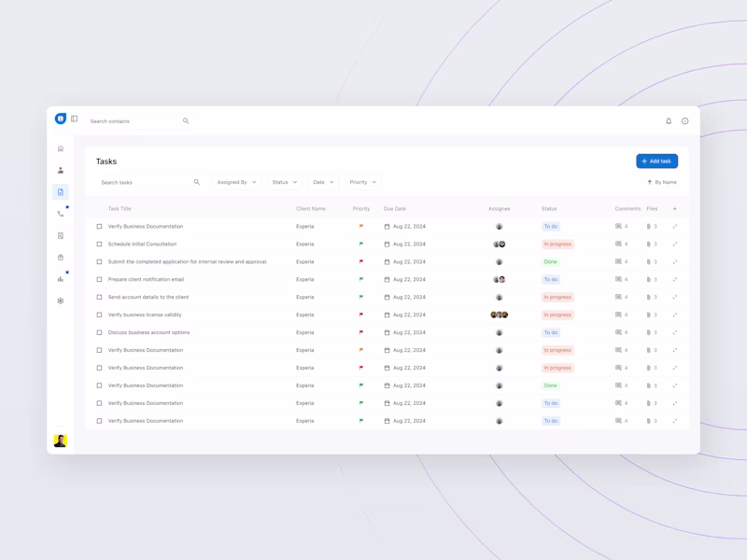Viewport: 747px width, 560px height.
Task: Open the Assigned By filter dropdown
Action: pos(237,182)
